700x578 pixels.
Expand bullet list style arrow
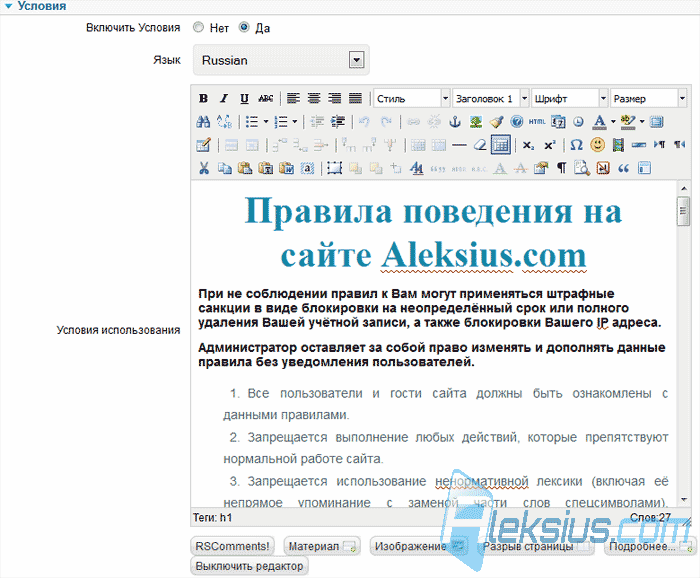pyautogui.click(x=266, y=121)
